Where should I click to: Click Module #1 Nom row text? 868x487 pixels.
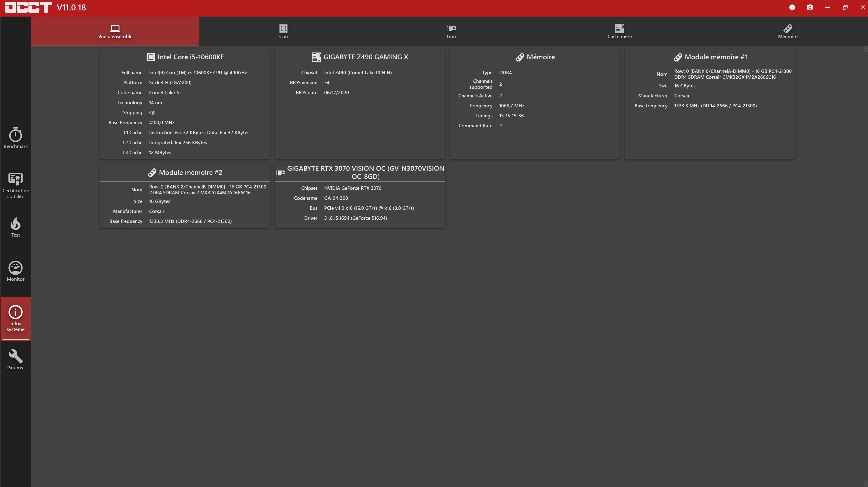[x=733, y=74]
